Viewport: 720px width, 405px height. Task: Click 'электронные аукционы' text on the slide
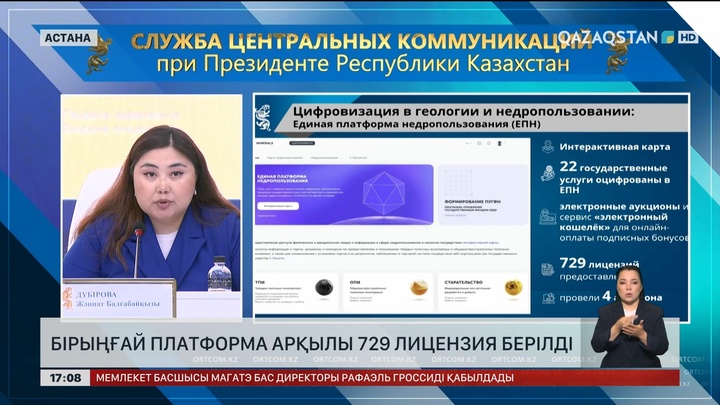620,207
